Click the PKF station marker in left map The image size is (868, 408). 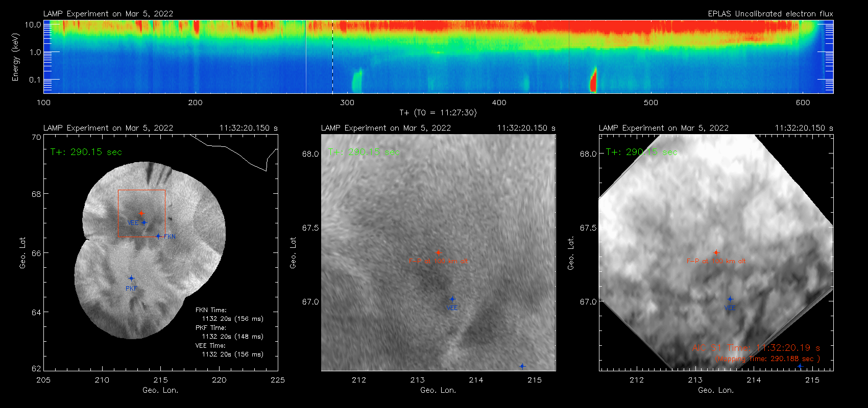(x=131, y=278)
